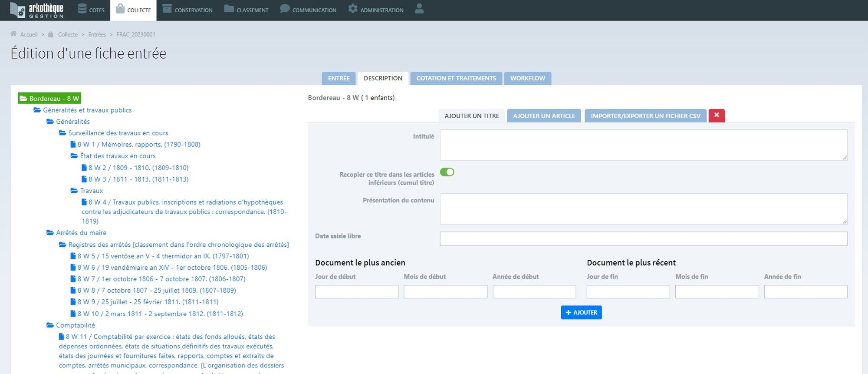This screenshot has width=868, height=374.
Task: Toggle the cumul titre switch off
Action: pyautogui.click(x=447, y=172)
